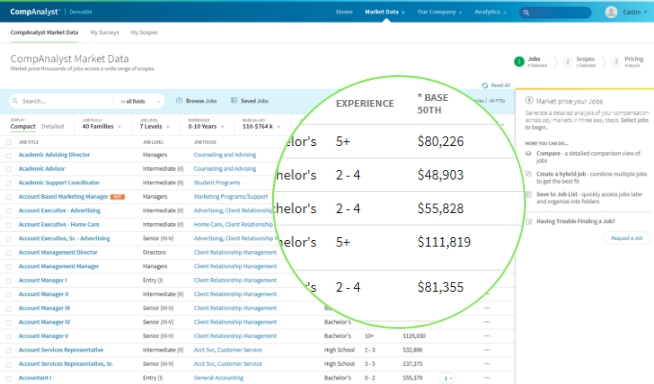Screen dimensions: 654x384
Task: Open the 'in all fields' search scope dropdown
Action: click(x=140, y=101)
